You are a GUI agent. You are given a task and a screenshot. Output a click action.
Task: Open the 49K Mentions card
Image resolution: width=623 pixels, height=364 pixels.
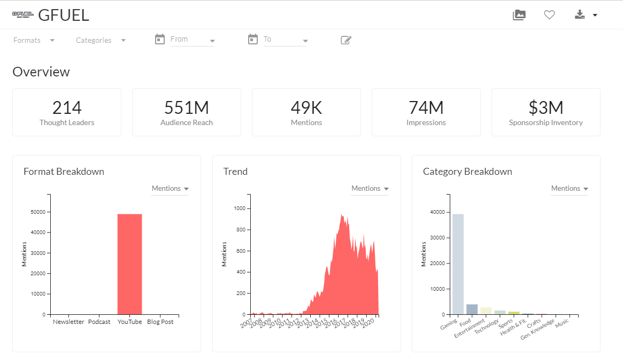tap(306, 112)
